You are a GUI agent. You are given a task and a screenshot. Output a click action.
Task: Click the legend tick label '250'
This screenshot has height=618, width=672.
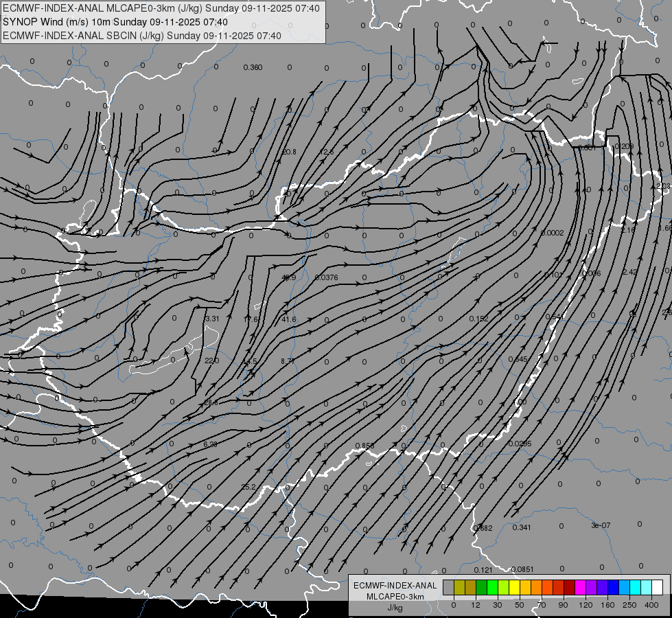[629, 605]
